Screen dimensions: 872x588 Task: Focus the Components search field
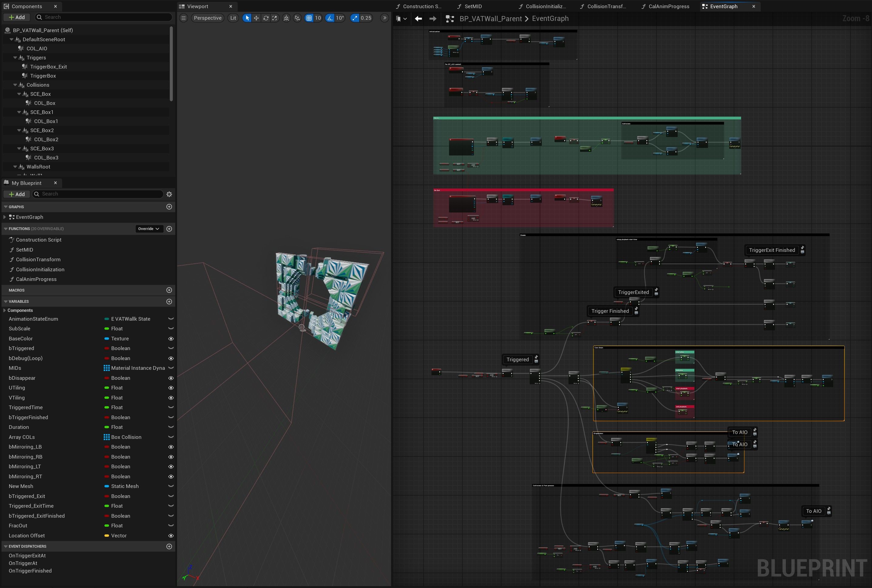(103, 17)
